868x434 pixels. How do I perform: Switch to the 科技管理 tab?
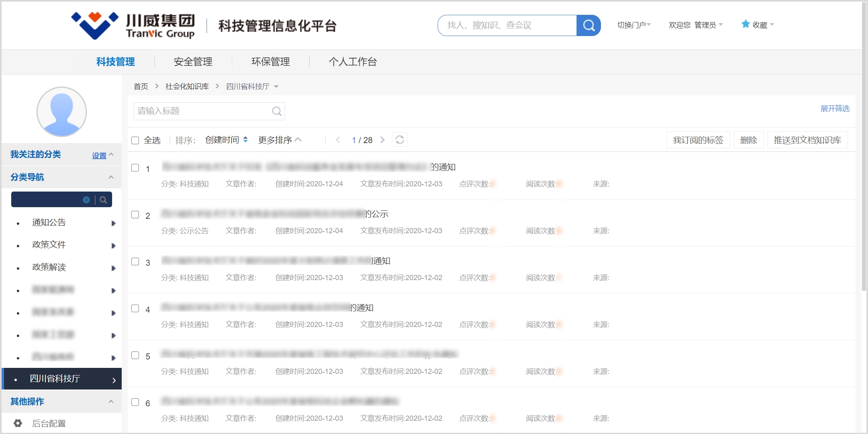[x=116, y=62]
